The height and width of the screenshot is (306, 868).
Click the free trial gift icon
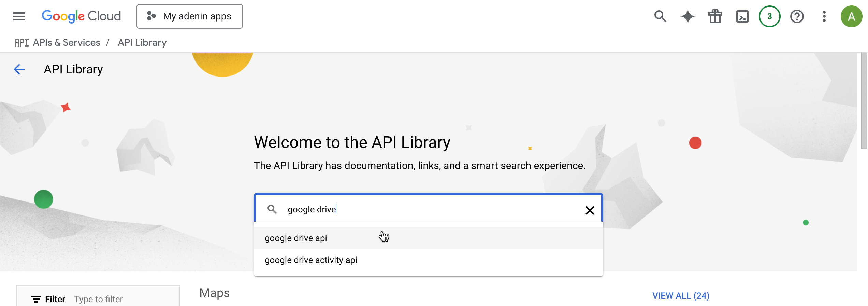(x=715, y=16)
